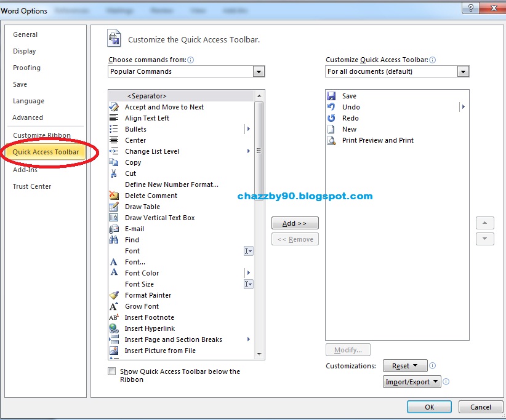Open the Trust Center settings

coord(31,186)
